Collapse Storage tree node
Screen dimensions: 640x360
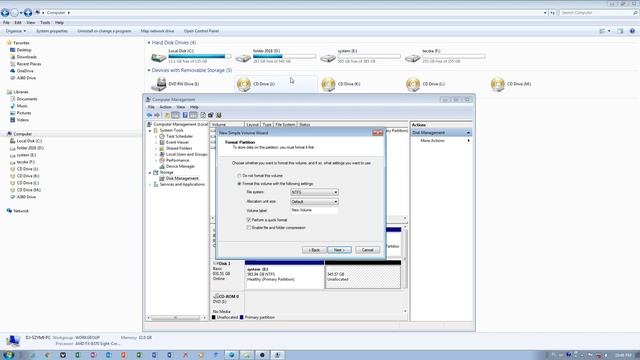pos(150,173)
